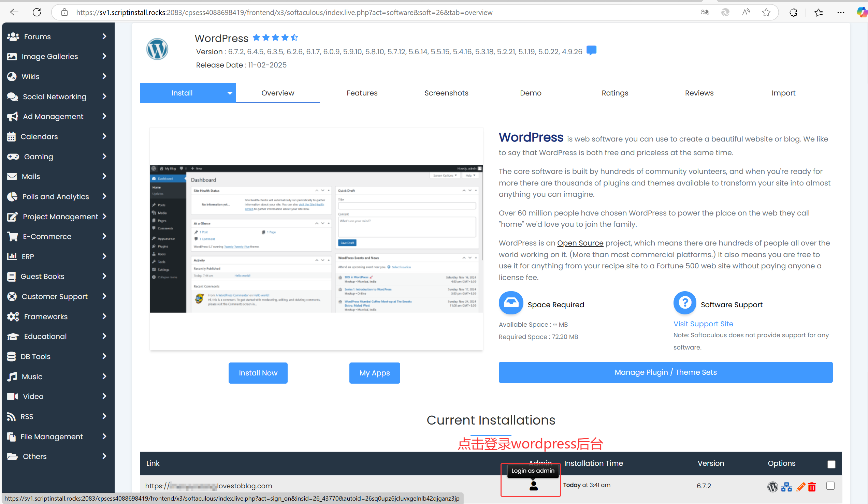This screenshot has height=504, width=868.
Task: Click the browser refresh icon
Action: [x=37, y=12]
